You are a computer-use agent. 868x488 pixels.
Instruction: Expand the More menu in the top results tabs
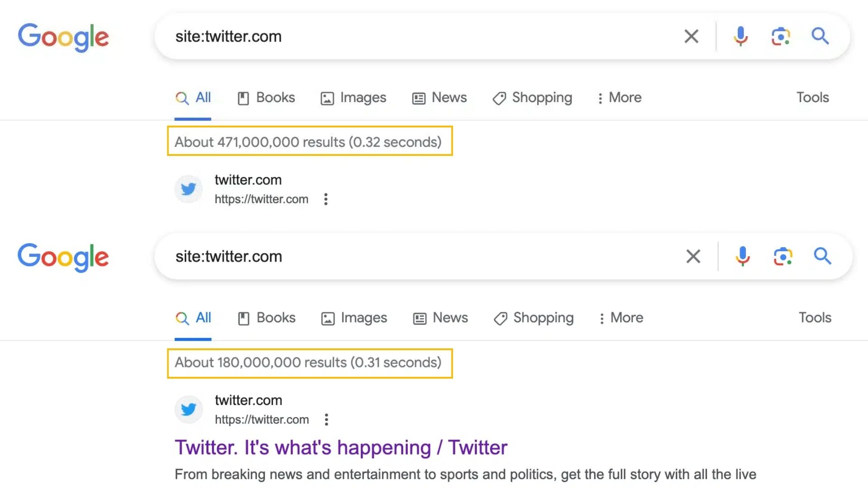tap(619, 98)
